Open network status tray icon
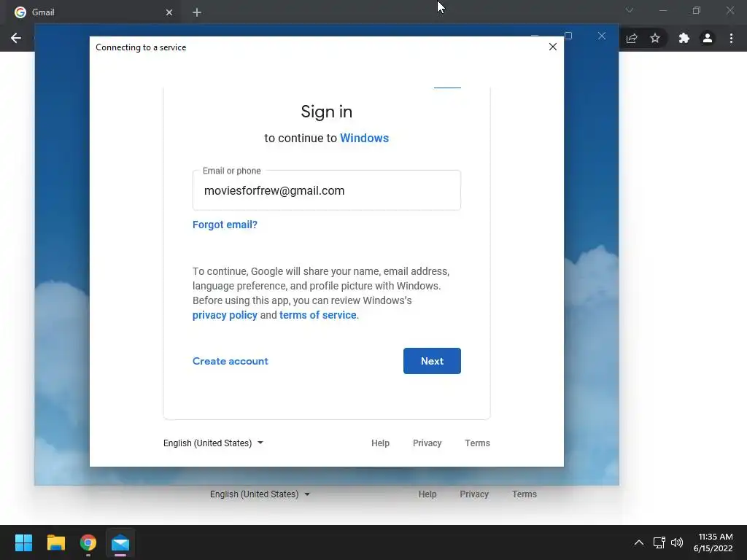Screen dimensions: 747x560 [659, 542]
